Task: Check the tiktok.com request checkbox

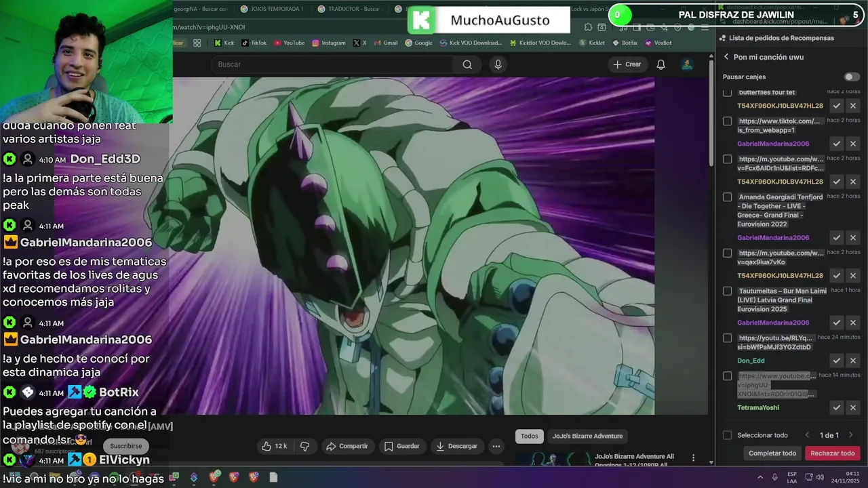Action: point(728,121)
